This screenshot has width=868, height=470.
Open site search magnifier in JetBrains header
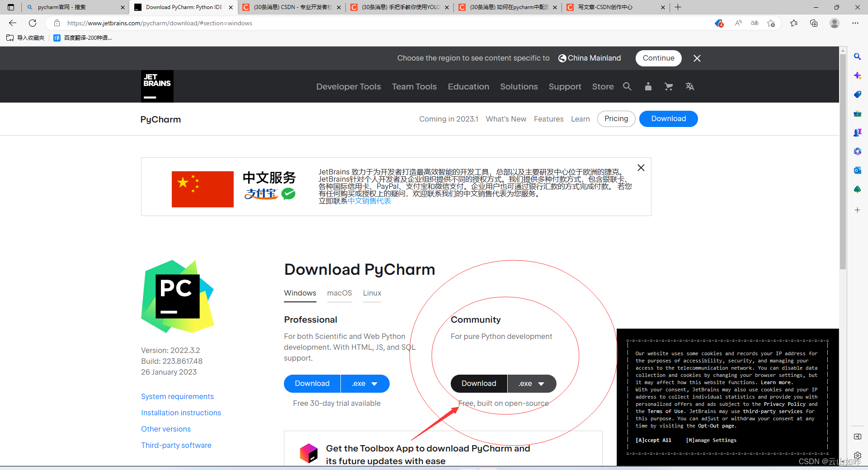coord(627,86)
